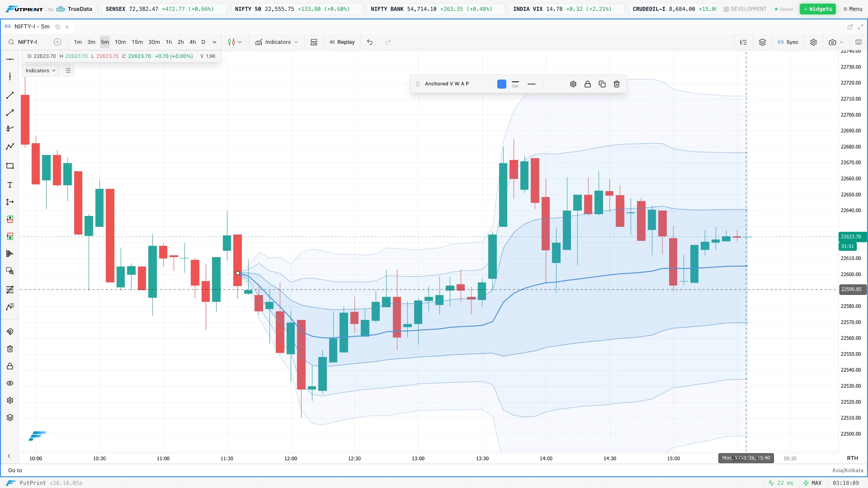Toggle drawings visibility eye icon
Viewport: 868px width, 488px height.
(10, 383)
